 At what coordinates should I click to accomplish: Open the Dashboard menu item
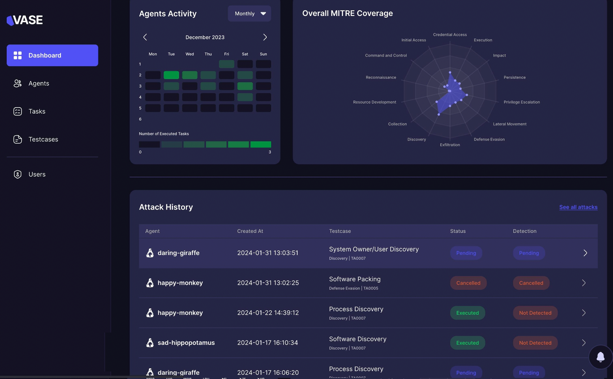click(x=52, y=55)
